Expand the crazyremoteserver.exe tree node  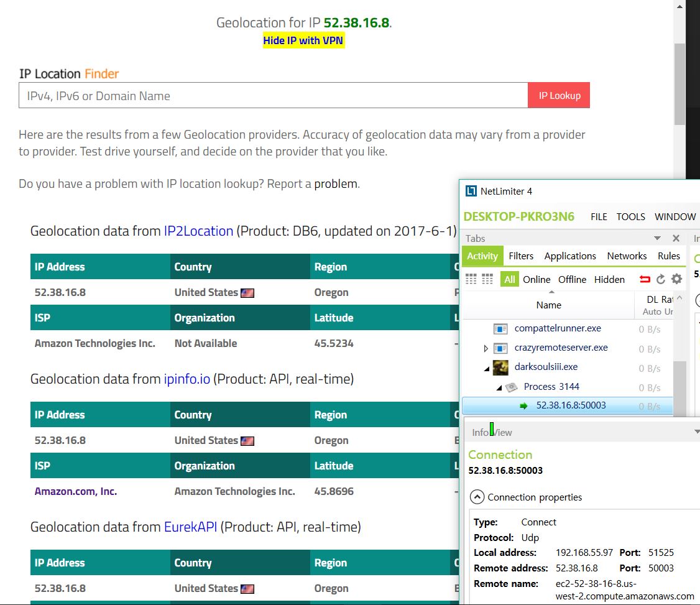point(486,348)
